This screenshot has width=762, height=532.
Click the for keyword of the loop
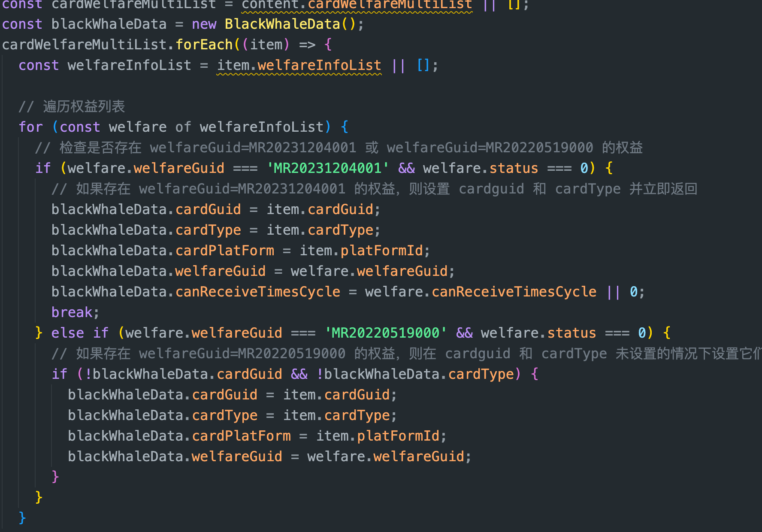(30, 127)
